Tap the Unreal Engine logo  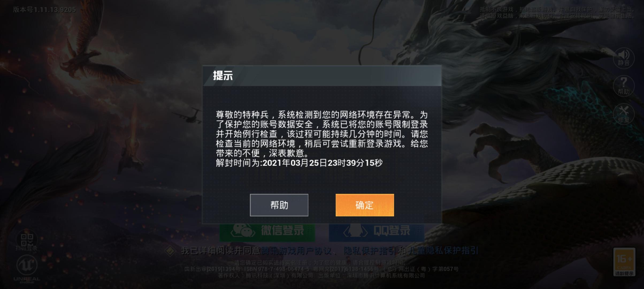[x=27, y=269]
